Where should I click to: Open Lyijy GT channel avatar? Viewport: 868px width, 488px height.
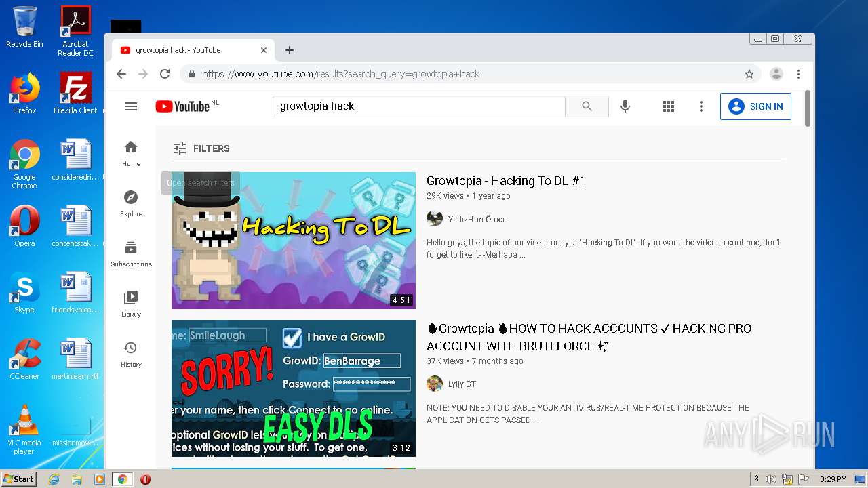[x=435, y=384]
